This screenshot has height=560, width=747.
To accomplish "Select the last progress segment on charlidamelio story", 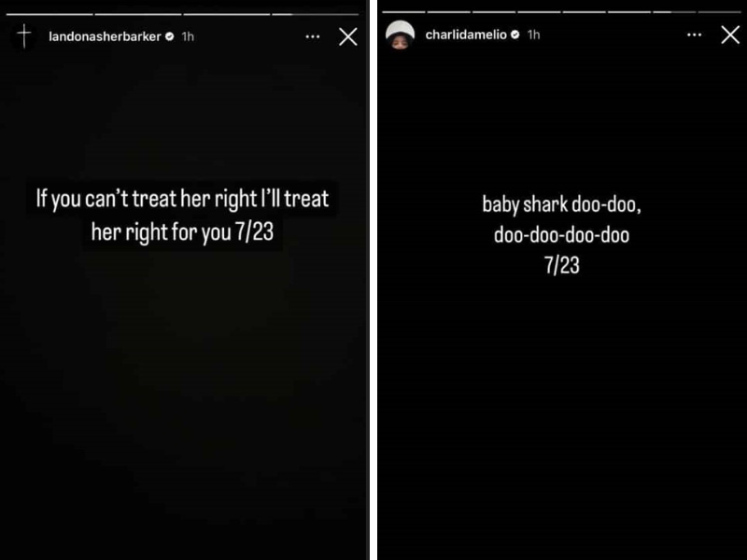I will (719, 11).
